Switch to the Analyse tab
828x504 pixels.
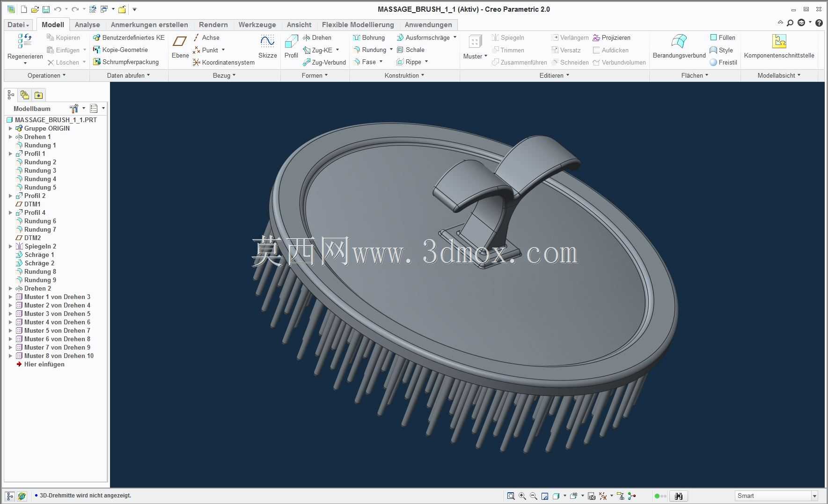point(87,25)
